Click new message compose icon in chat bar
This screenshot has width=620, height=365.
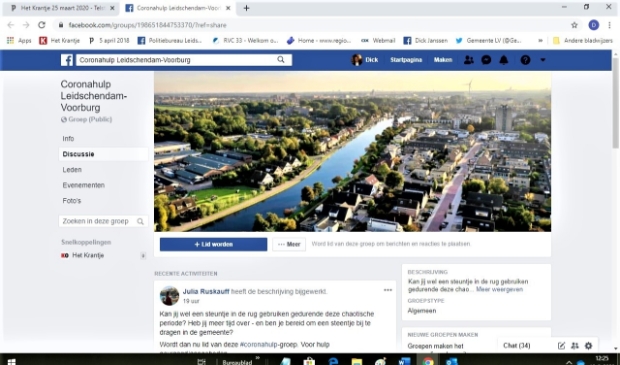coord(561,346)
